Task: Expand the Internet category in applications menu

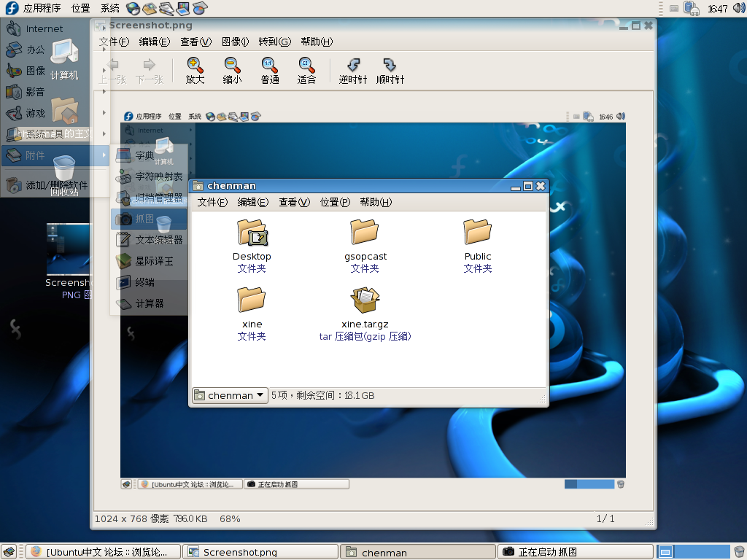Action: 55,28
